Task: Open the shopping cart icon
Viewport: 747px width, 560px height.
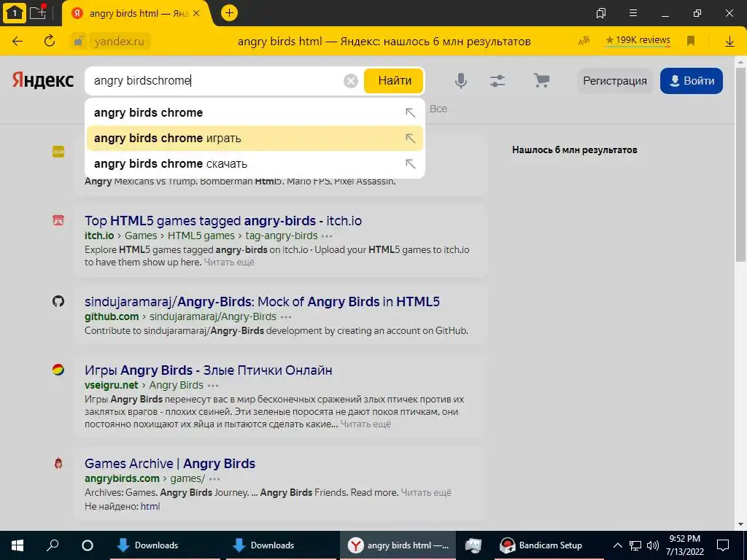Action: click(541, 80)
